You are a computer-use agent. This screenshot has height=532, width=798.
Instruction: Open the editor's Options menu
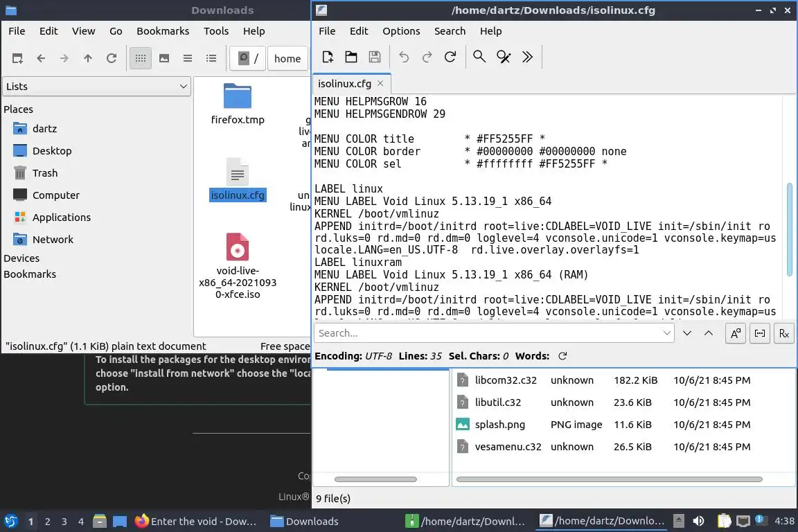pyautogui.click(x=401, y=31)
